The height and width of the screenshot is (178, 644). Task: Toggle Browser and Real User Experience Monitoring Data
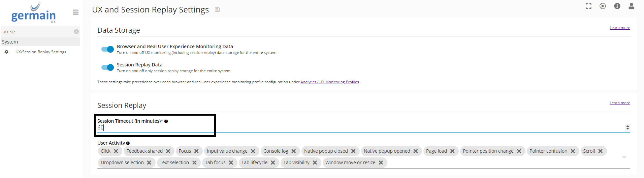[x=107, y=49]
